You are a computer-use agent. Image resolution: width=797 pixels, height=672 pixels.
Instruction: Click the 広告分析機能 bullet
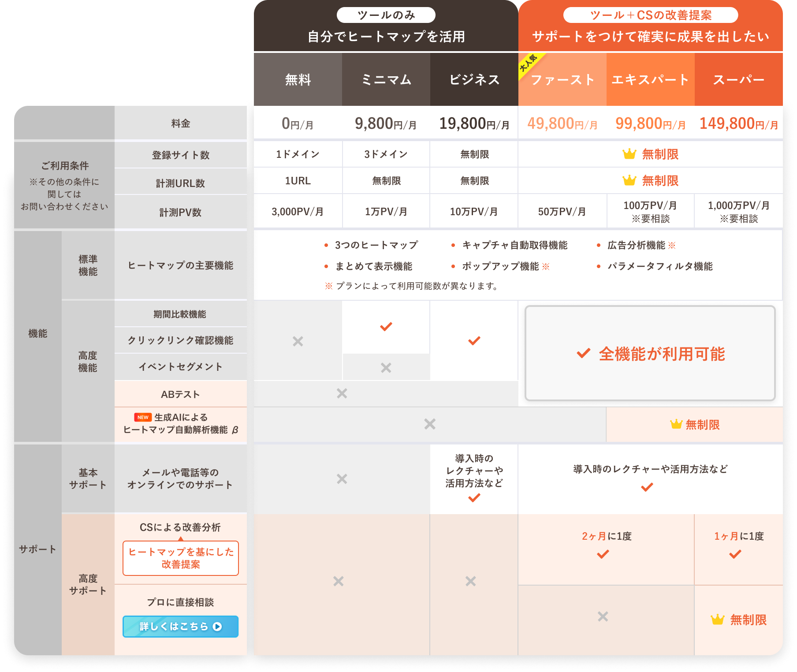click(x=637, y=245)
